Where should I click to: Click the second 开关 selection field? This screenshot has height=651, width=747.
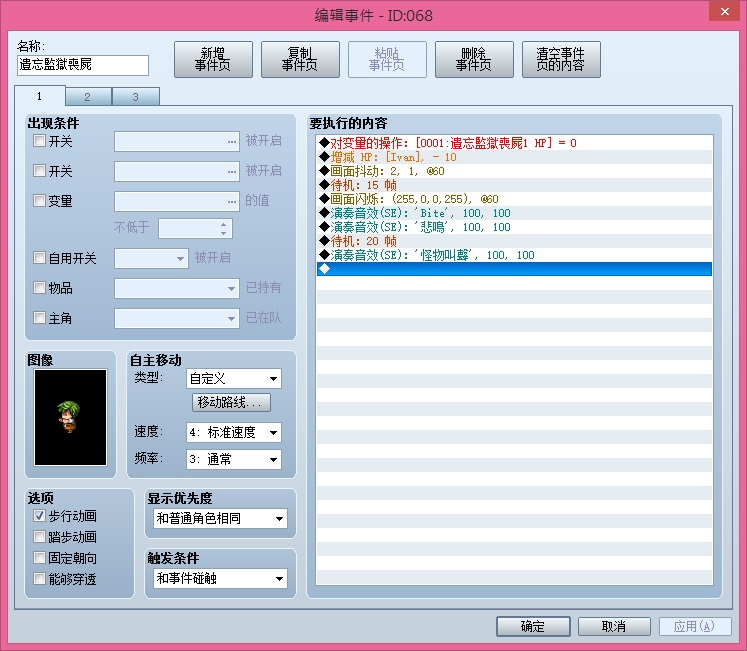click(x=177, y=171)
